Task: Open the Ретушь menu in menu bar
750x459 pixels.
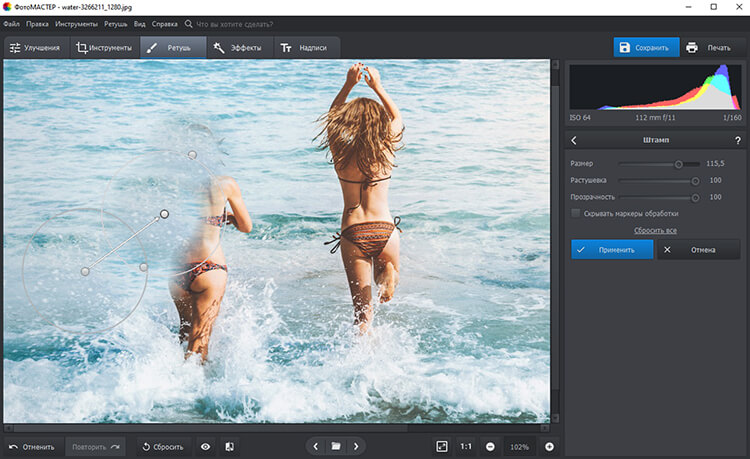Action: (x=116, y=24)
